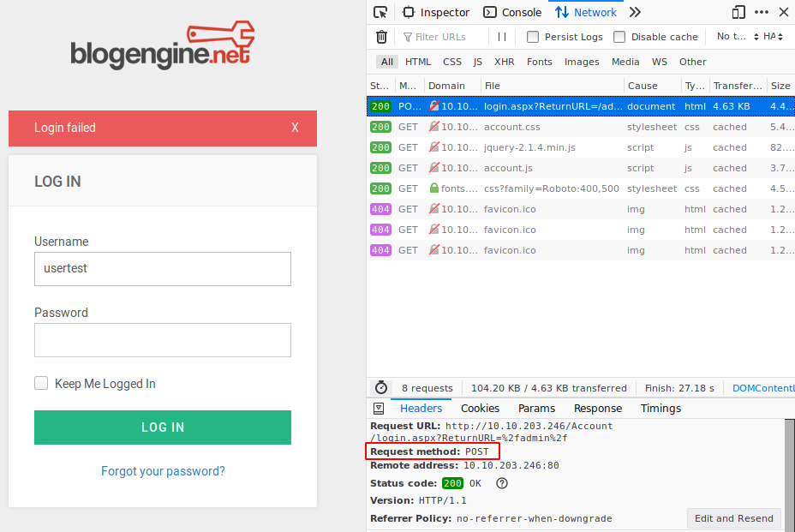Pause network recording

click(x=502, y=37)
